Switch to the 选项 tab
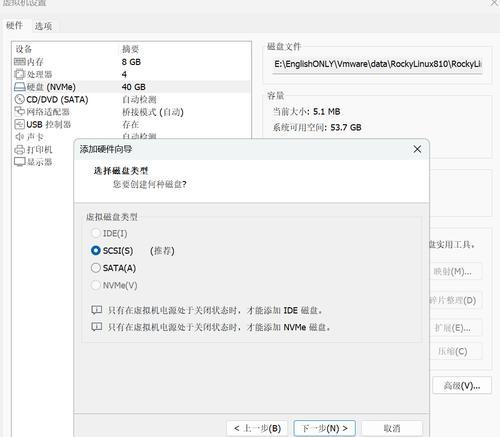 pyautogui.click(x=43, y=26)
